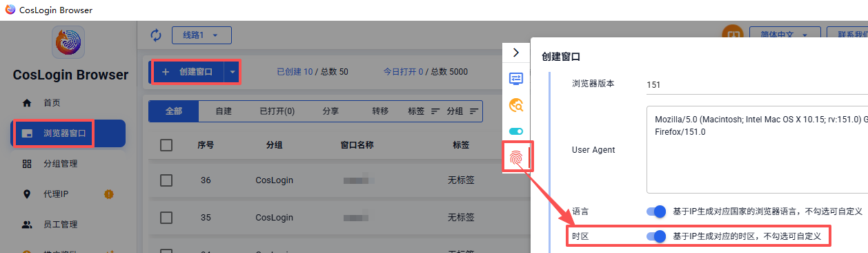Switch to the 转移 tab

click(x=380, y=111)
